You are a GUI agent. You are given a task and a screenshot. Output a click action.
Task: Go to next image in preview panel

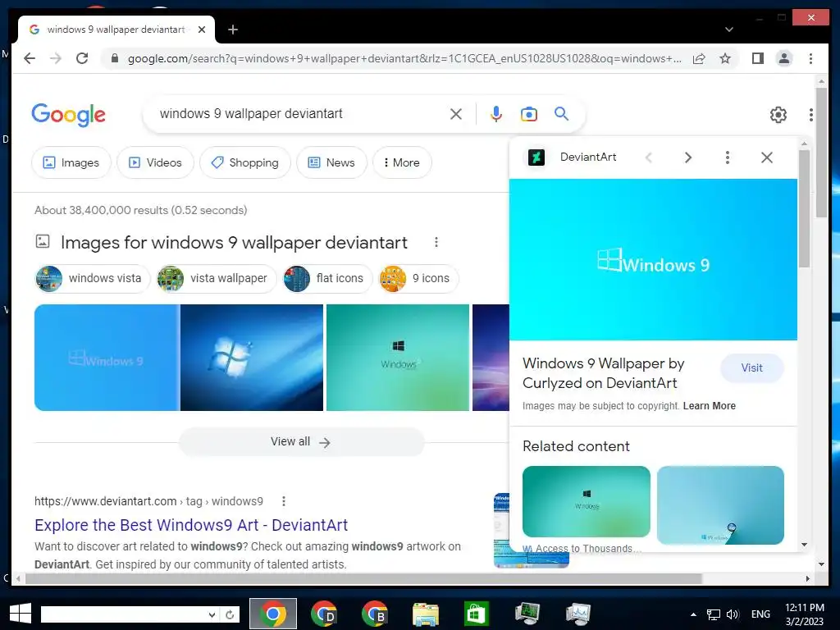[688, 157]
